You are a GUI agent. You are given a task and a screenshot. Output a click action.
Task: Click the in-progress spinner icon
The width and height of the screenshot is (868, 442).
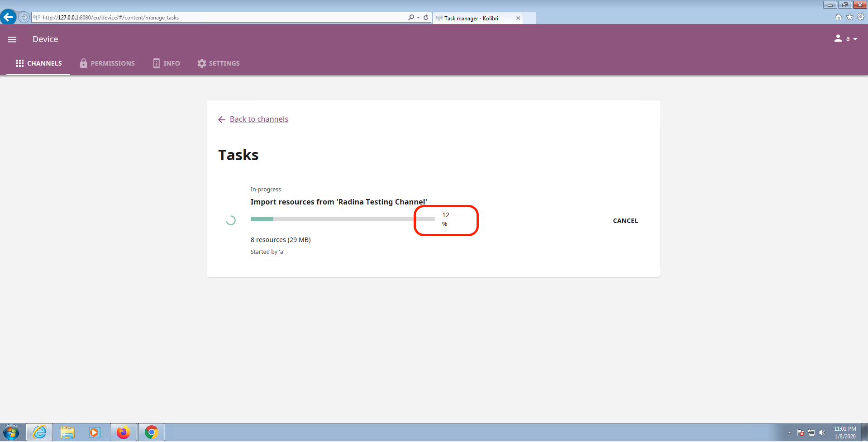[231, 220]
